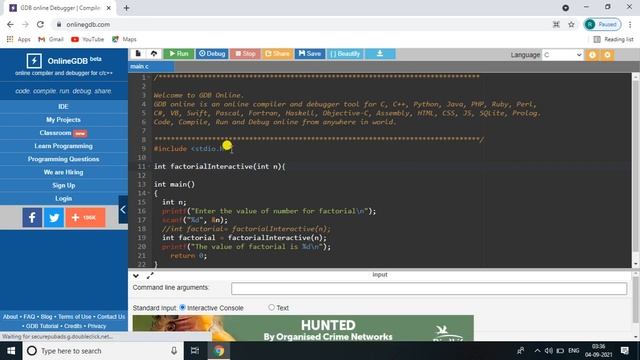640x360 pixels.
Task: Click the Share button
Action: click(277, 54)
